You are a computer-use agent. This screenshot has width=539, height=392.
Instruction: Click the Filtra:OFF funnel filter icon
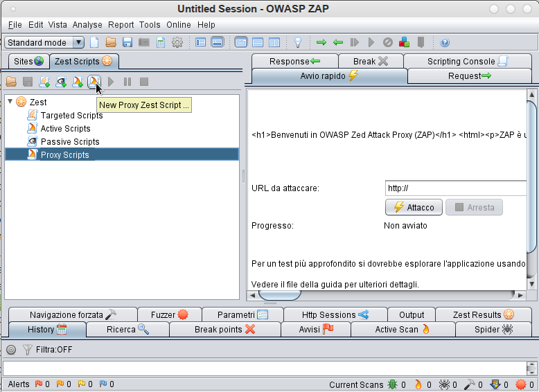click(x=28, y=350)
